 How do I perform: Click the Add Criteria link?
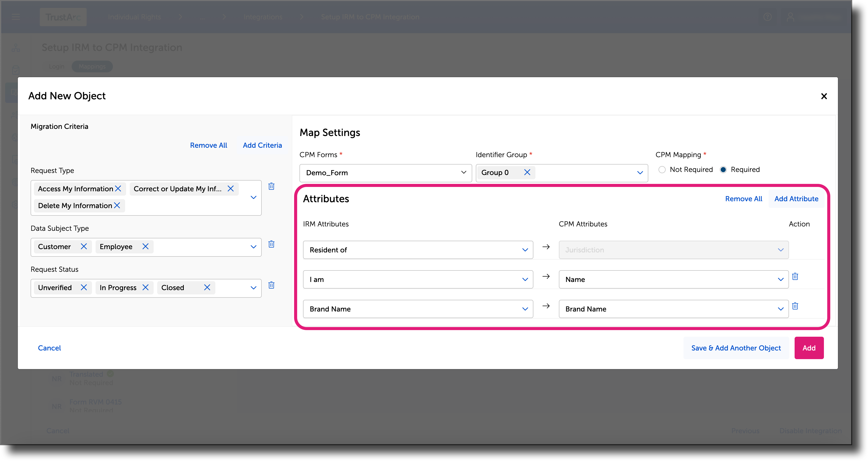(x=262, y=145)
